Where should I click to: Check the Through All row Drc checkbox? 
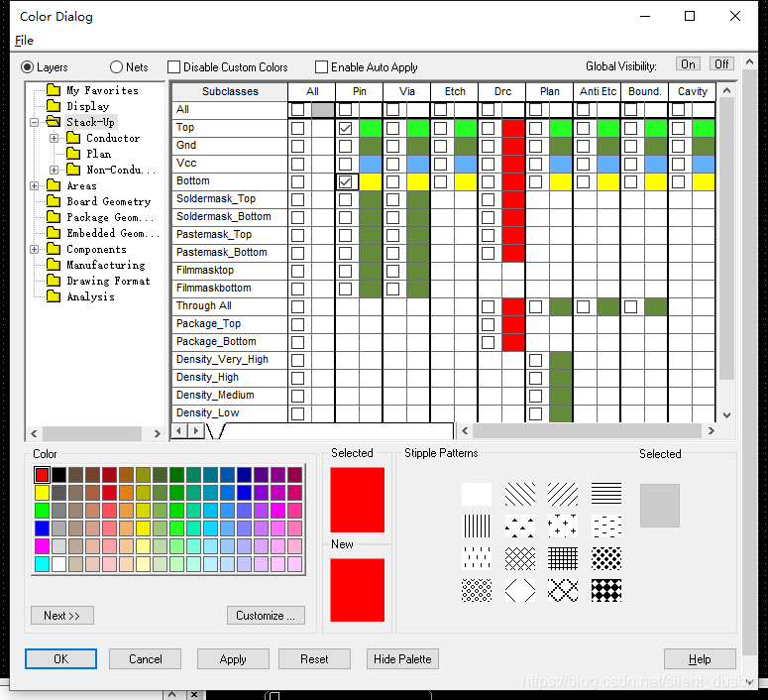[488, 306]
